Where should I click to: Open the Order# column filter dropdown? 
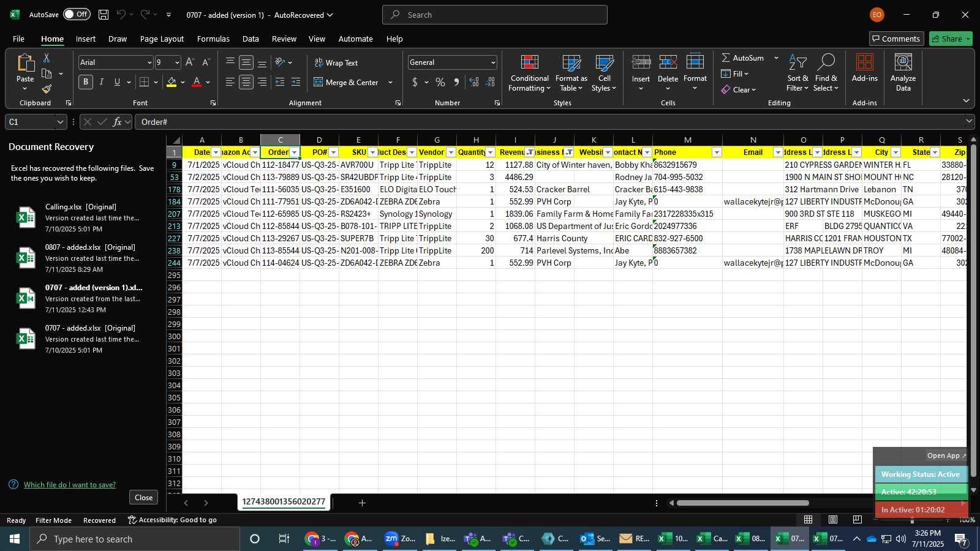click(x=294, y=152)
